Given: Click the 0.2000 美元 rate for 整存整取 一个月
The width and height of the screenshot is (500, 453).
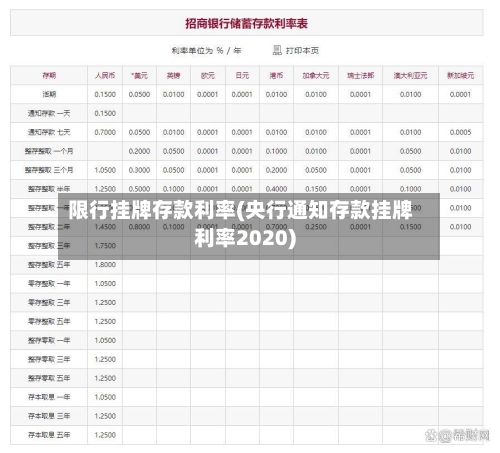Looking at the screenshot, I should pyautogui.click(x=139, y=151).
